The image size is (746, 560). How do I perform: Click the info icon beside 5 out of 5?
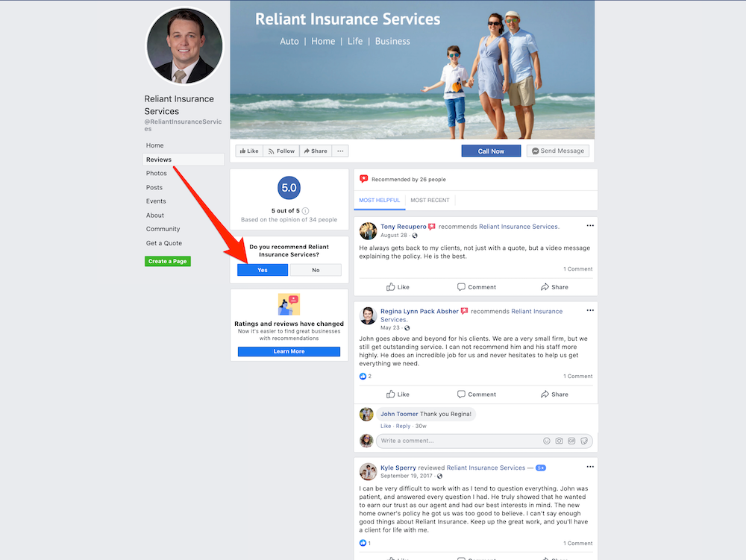305,210
